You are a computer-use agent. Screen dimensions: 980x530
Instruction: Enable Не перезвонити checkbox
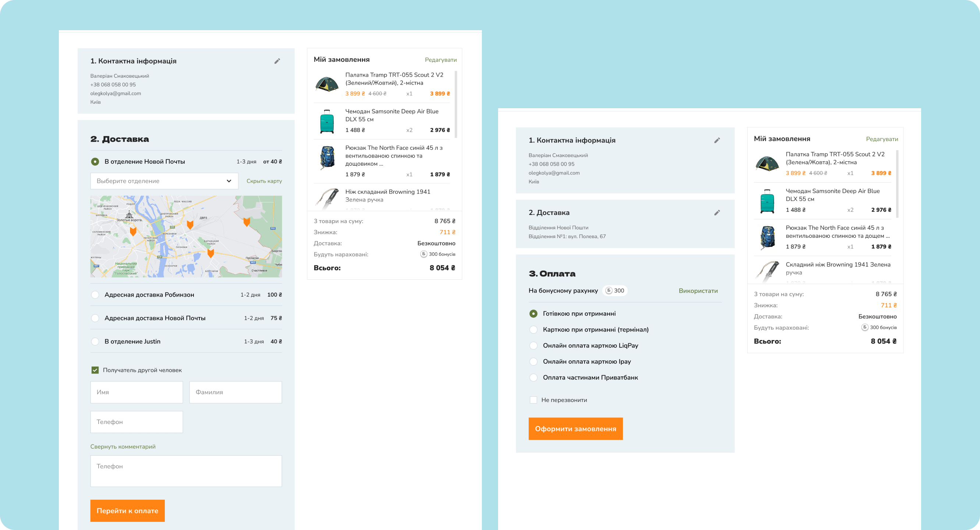(x=533, y=400)
